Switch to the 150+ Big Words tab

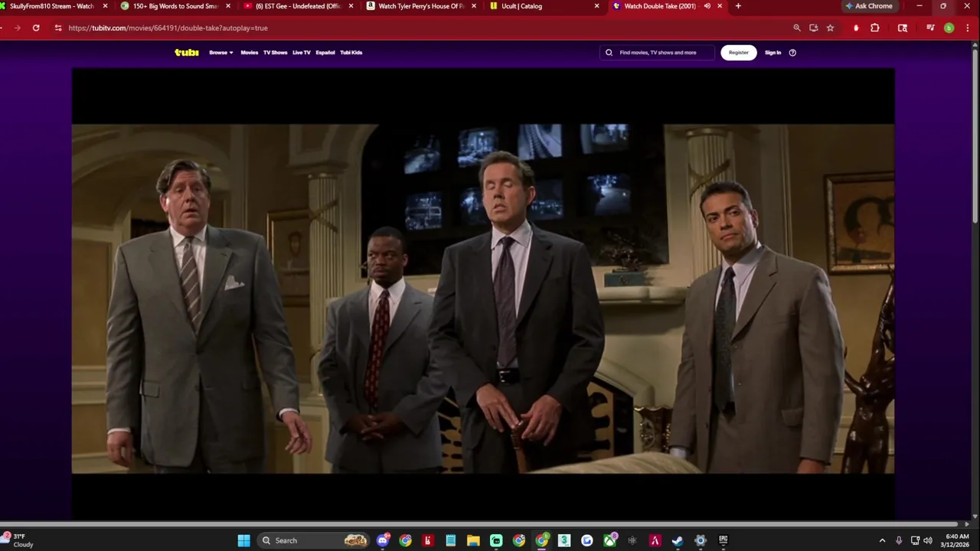(x=175, y=6)
